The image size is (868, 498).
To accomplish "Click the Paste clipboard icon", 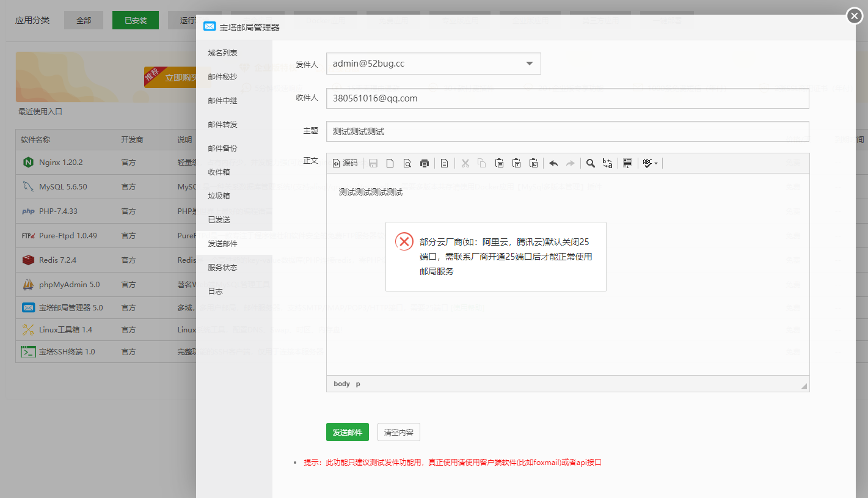I will point(499,163).
